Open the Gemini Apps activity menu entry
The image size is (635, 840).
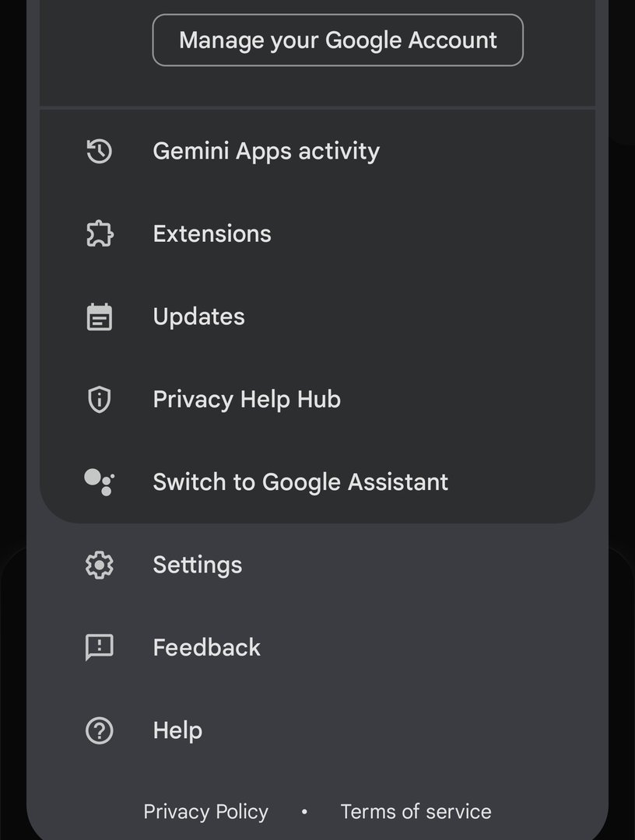tap(266, 151)
